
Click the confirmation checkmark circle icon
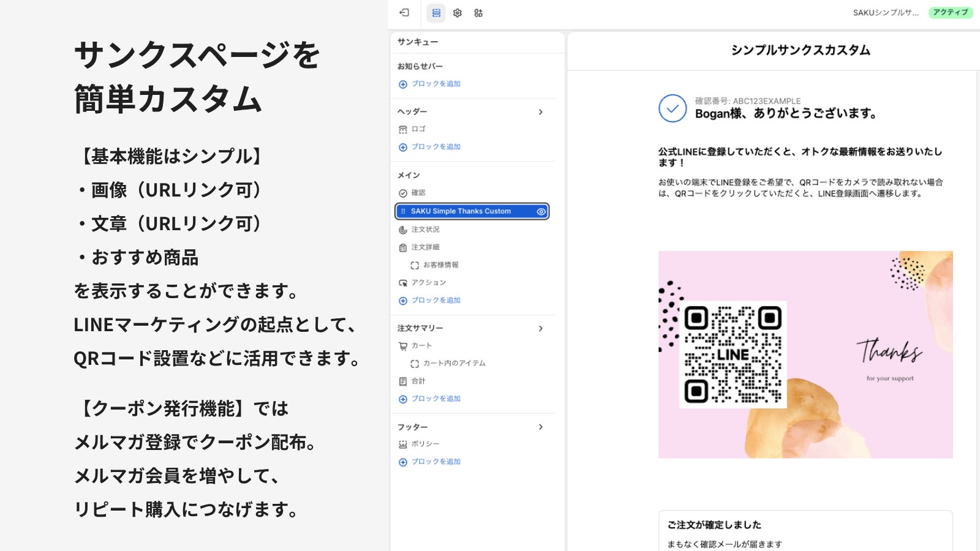(x=673, y=108)
